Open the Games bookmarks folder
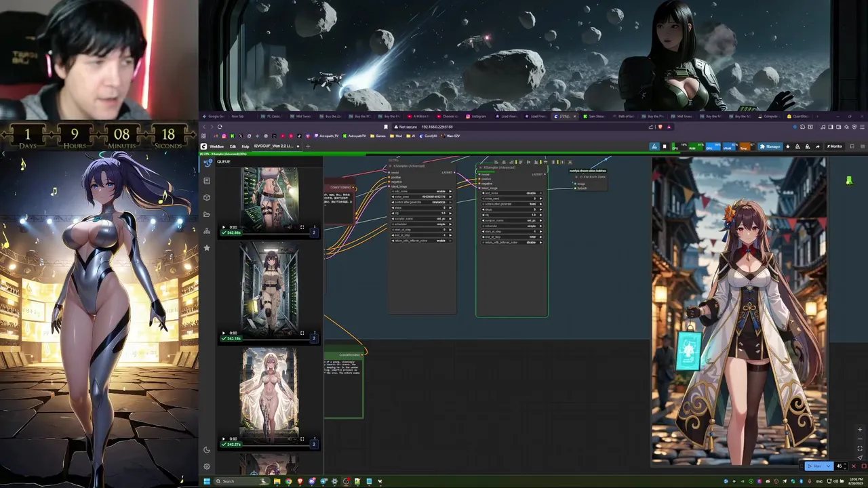This screenshot has width=868, height=488. [378, 136]
